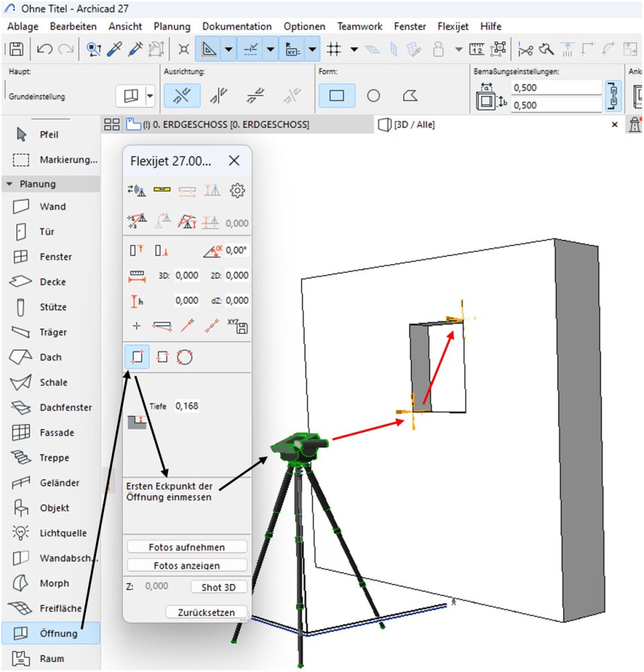
Task: Open the Ablage menu
Action: click(23, 27)
